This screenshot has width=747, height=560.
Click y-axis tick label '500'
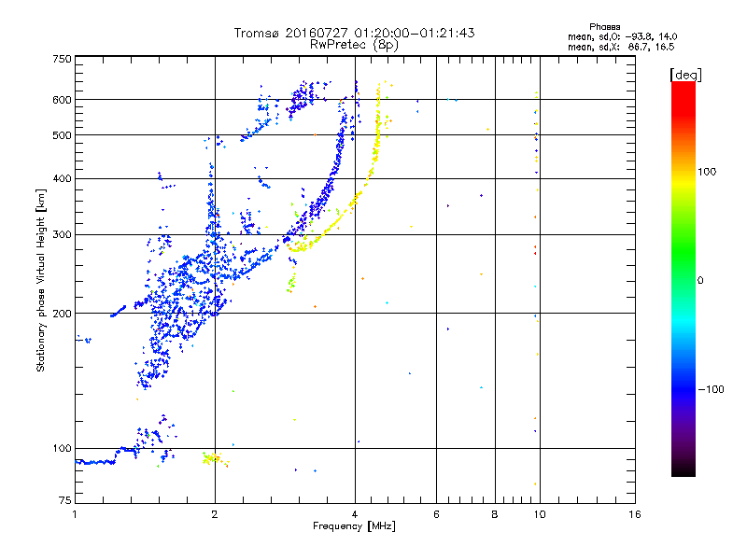(x=62, y=135)
